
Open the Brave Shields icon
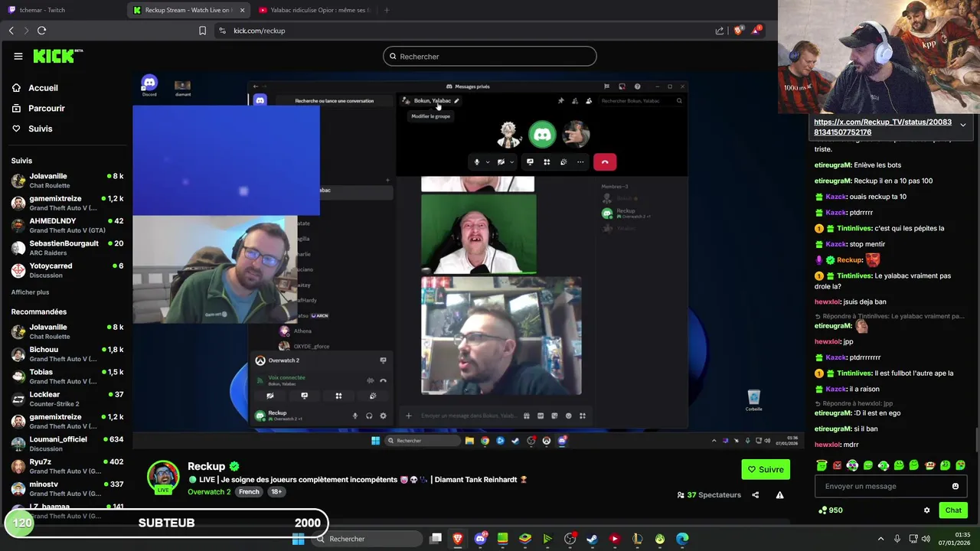739,31
